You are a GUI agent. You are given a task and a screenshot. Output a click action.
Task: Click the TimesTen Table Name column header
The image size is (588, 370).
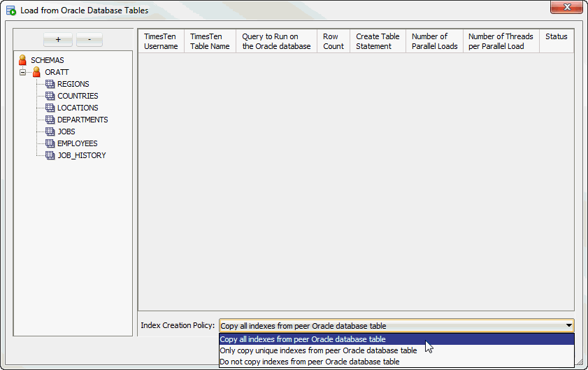[210, 41]
